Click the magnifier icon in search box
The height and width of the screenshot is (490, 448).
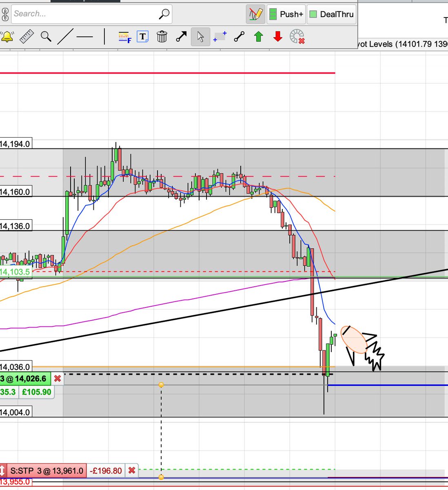tap(164, 14)
